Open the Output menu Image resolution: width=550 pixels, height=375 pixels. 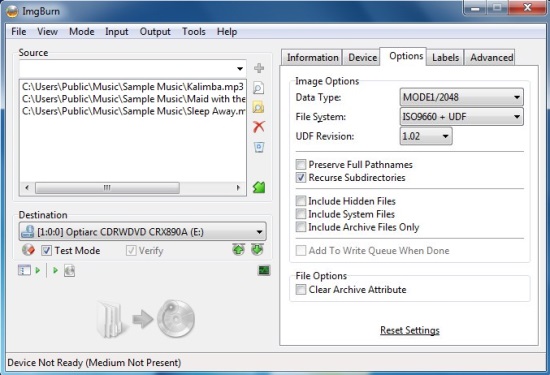[155, 32]
